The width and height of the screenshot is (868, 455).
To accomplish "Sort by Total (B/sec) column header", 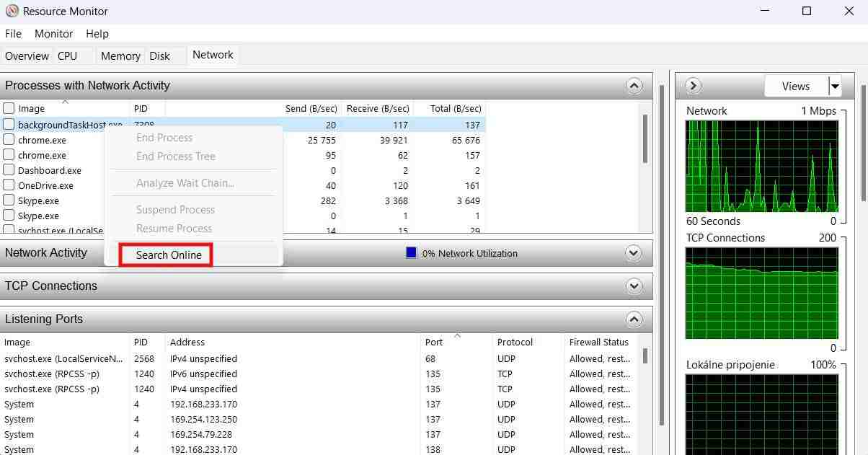I will click(456, 109).
